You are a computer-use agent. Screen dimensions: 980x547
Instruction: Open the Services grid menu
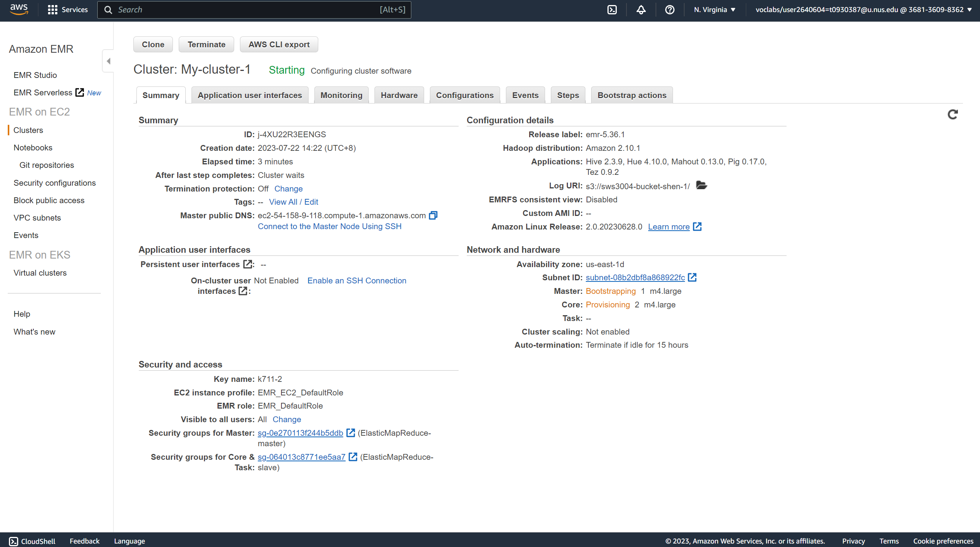tap(67, 10)
